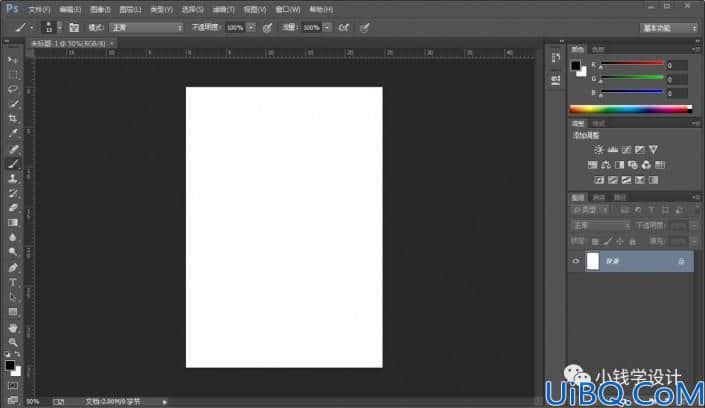The width and height of the screenshot is (705, 408).
Task: Add a Photo Filter adjustment
Action: pyautogui.click(x=633, y=165)
